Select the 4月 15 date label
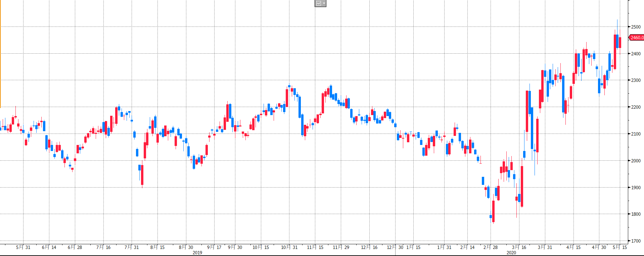This screenshot has width=644, height=256. pos(573,247)
